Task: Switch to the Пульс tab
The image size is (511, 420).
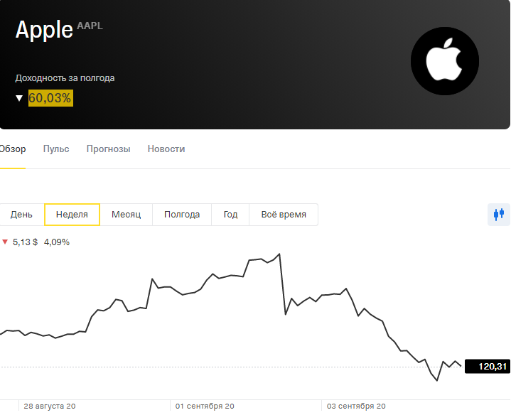Action: pos(56,149)
